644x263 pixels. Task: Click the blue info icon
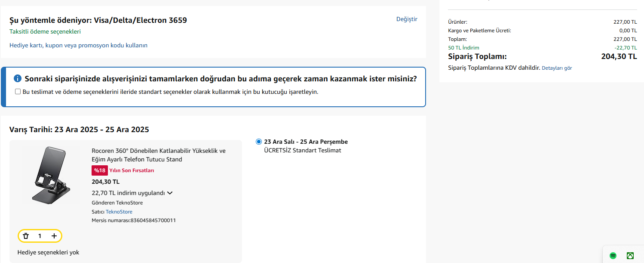coord(17,79)
